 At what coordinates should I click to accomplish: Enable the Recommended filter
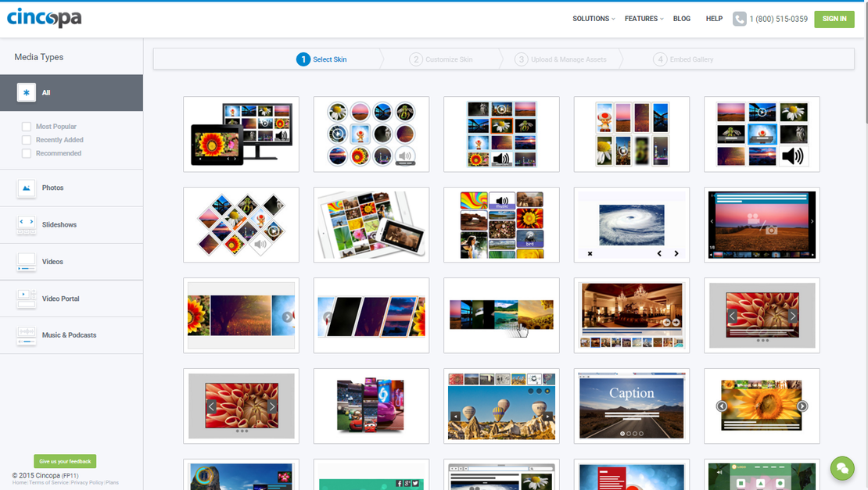[24, 152]
